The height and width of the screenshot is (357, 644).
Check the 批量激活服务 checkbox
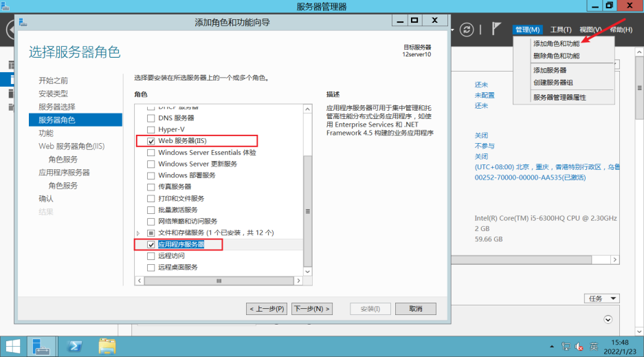[x=151, y=210]
